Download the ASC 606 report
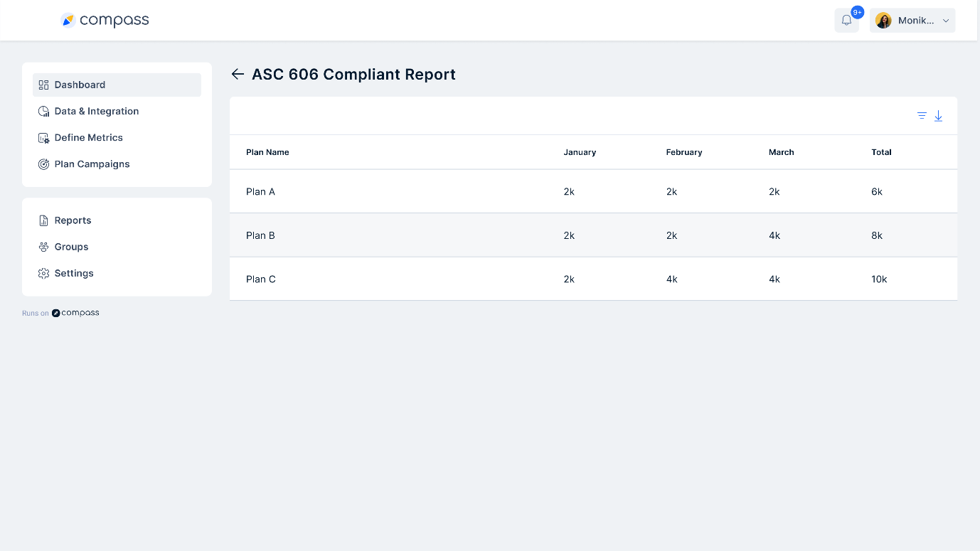980x551 pixels. pyautogui.click(x=938, y=115)
